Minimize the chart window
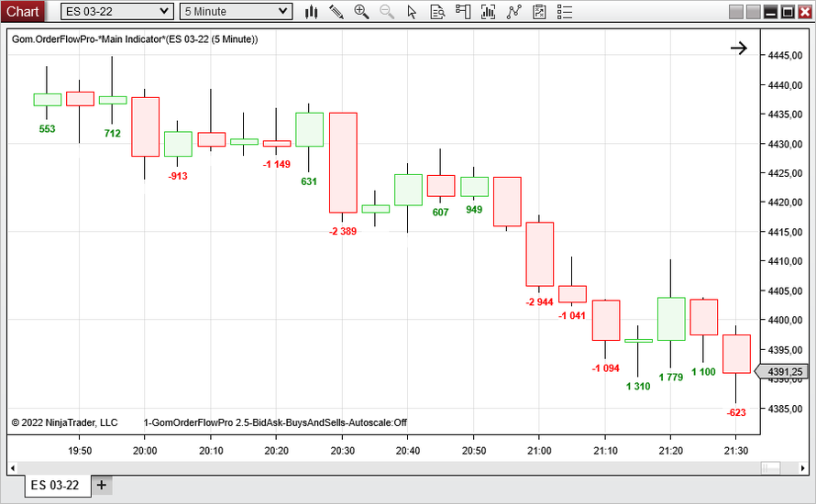 coord(770,11)
